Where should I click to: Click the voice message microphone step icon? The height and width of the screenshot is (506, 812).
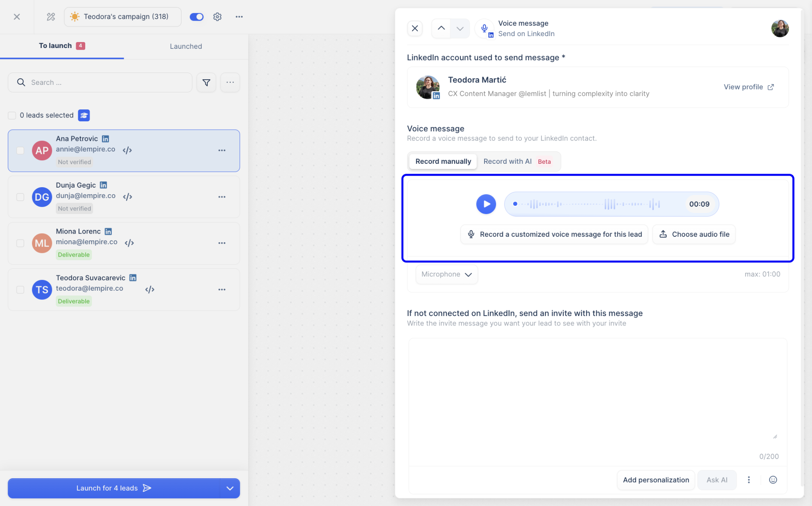[485, 29]
